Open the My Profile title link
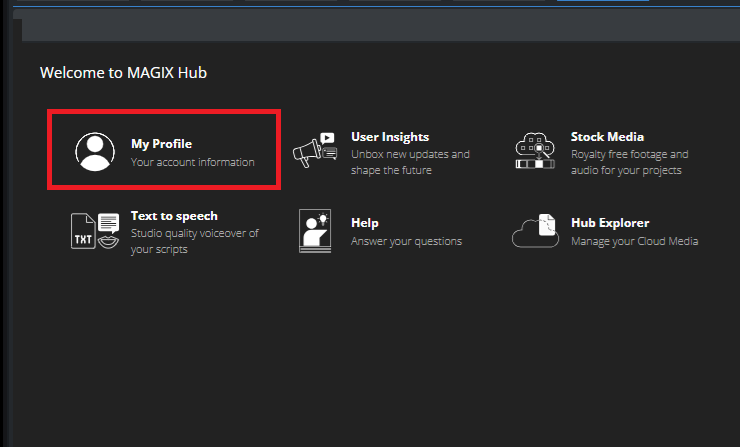 pos(161,144)
